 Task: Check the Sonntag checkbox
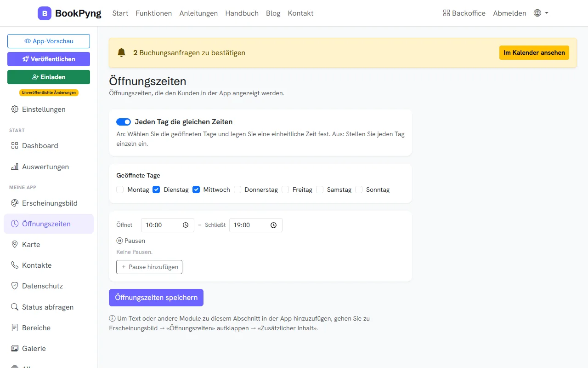click(359, 190)
